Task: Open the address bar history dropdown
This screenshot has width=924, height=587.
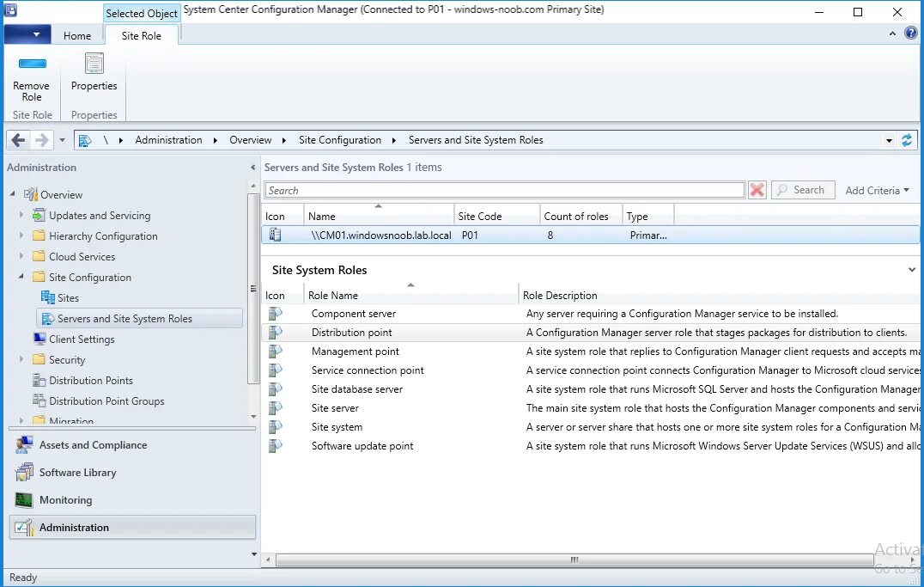Action: point(889,141)
